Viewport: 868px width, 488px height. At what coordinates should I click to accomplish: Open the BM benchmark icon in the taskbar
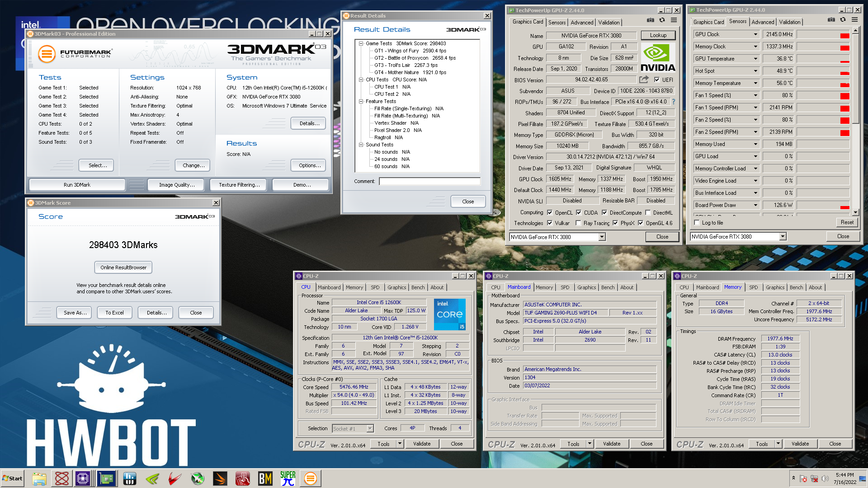[265, 479]
